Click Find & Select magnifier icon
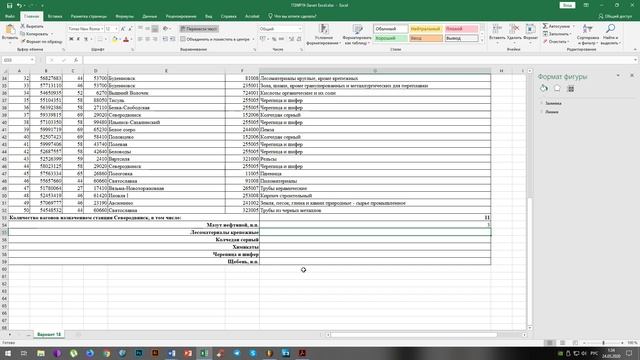 coord(611,29)
